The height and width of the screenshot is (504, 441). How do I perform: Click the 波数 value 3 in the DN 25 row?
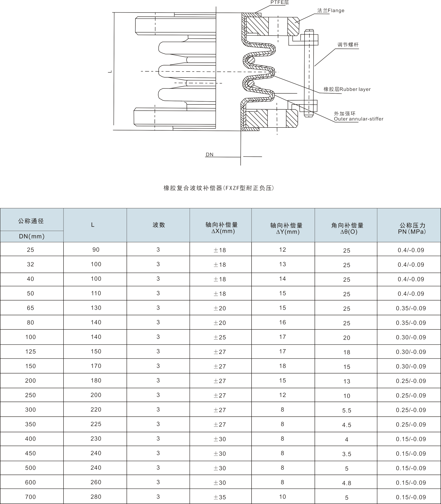(158, 250)
